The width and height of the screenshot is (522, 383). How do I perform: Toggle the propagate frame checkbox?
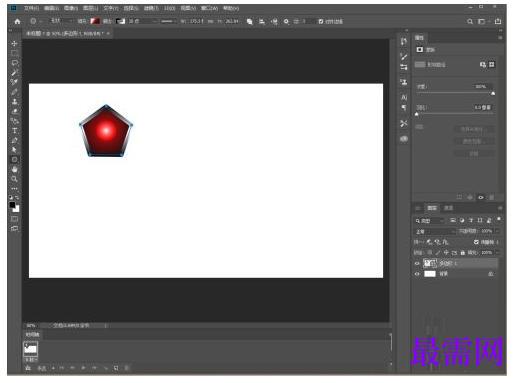click(x=476, y=242)
